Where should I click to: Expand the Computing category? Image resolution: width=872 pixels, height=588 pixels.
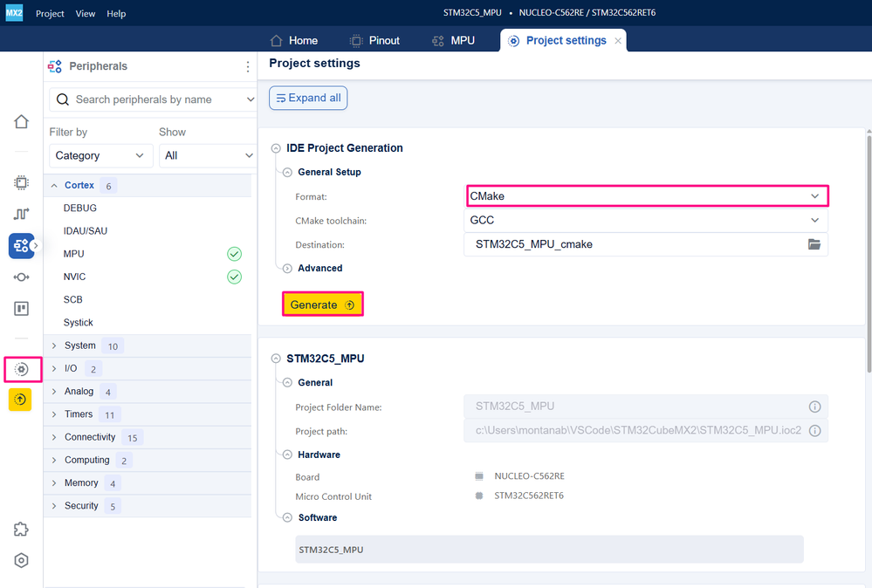coord(54,460)
